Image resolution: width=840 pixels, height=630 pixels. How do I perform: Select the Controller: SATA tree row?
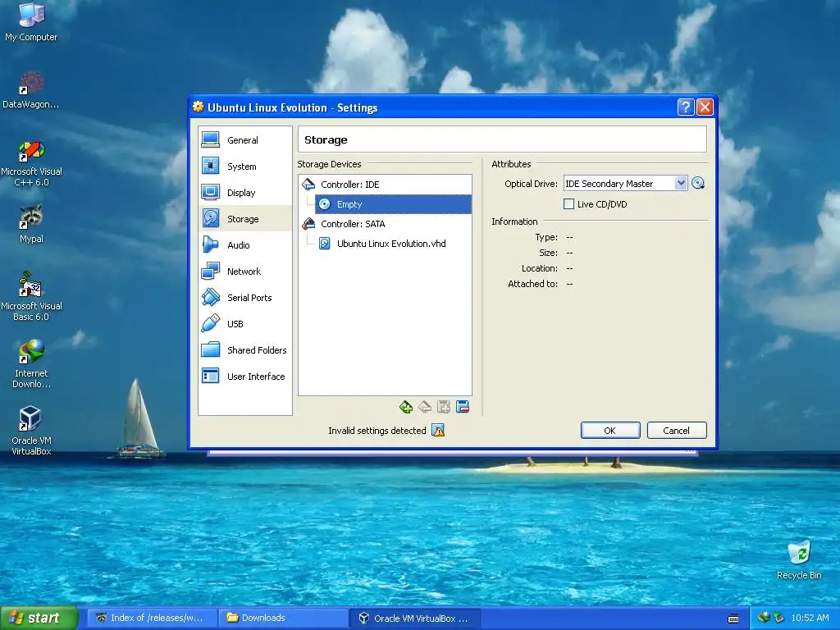tap(385, 224)
